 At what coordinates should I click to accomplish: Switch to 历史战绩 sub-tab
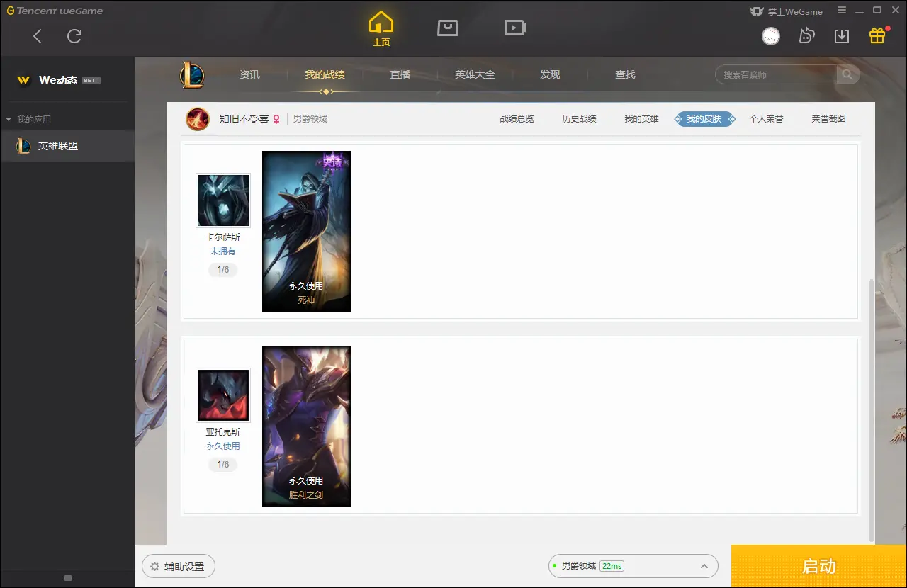[x=579, y=119]
